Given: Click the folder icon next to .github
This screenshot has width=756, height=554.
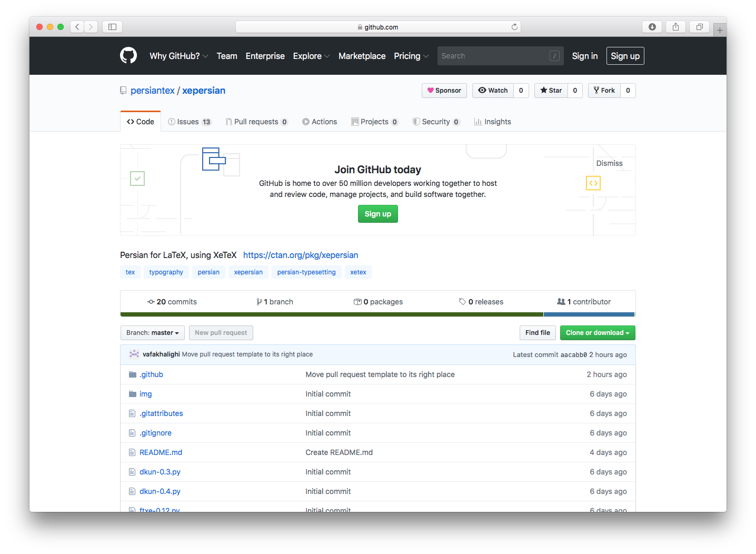Looking at the screenshot, I should [133, 374].
